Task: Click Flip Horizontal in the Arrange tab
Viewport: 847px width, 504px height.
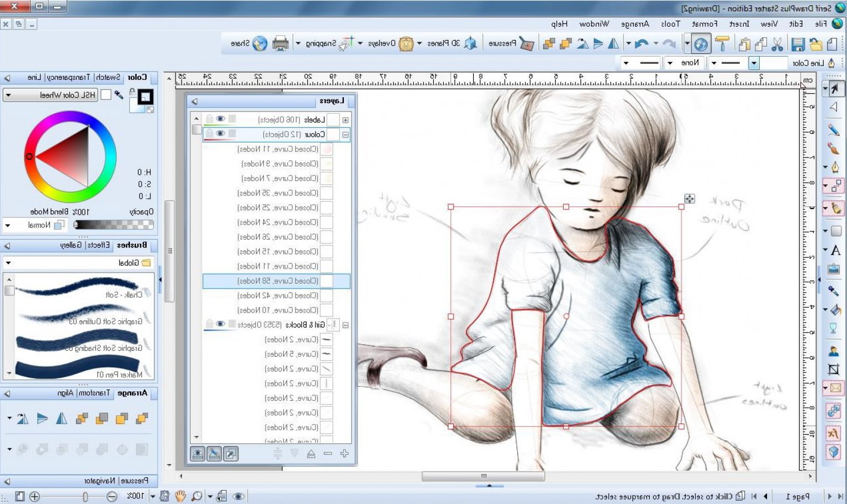Action: tap(62, 418)
